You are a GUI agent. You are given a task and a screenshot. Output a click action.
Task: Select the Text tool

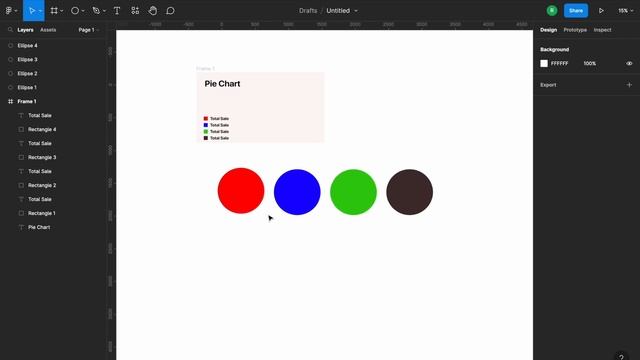[117, 11]
